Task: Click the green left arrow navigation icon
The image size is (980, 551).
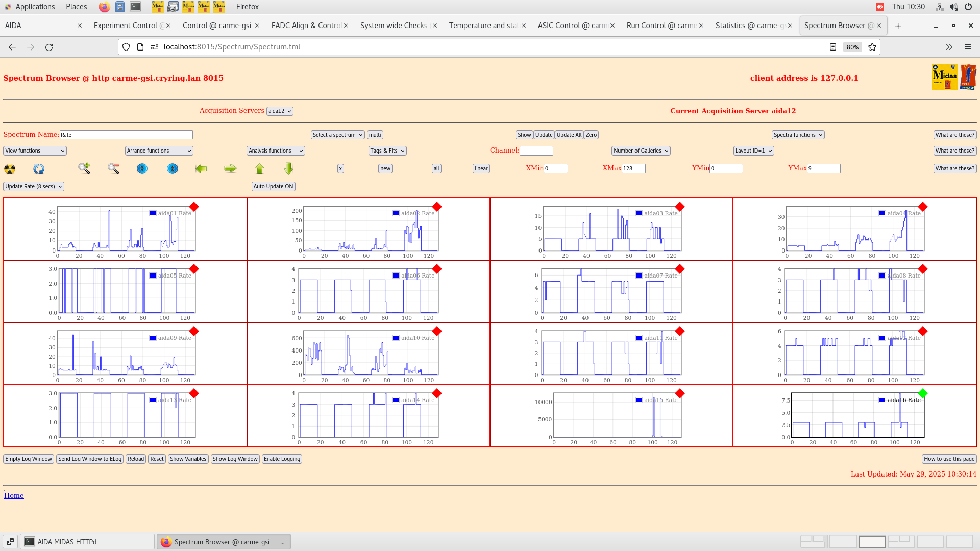Action: 201,168
